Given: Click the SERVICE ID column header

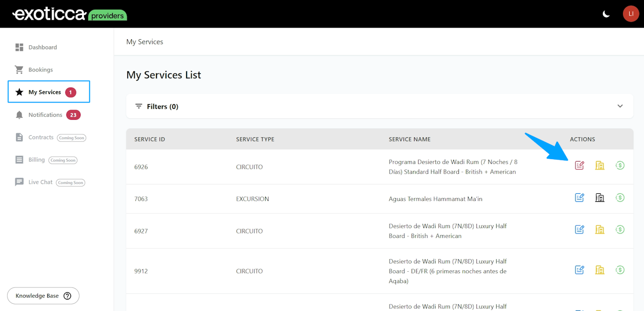Looking at the screenshot, I should [149, 139].
